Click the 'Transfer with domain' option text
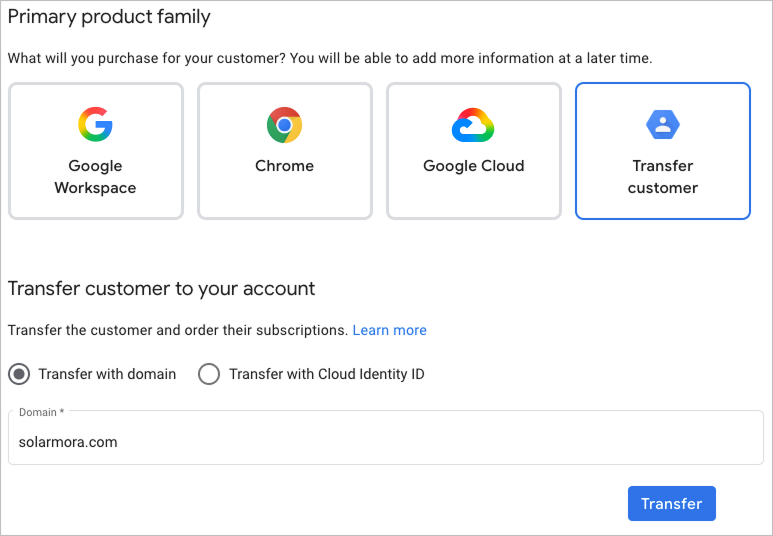The height and width of the screenshot is (536, 773). point(107,374)
